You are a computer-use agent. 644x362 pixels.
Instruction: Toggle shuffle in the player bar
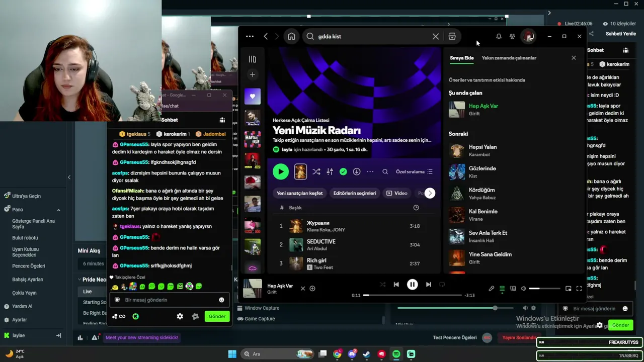coord(382,285)
